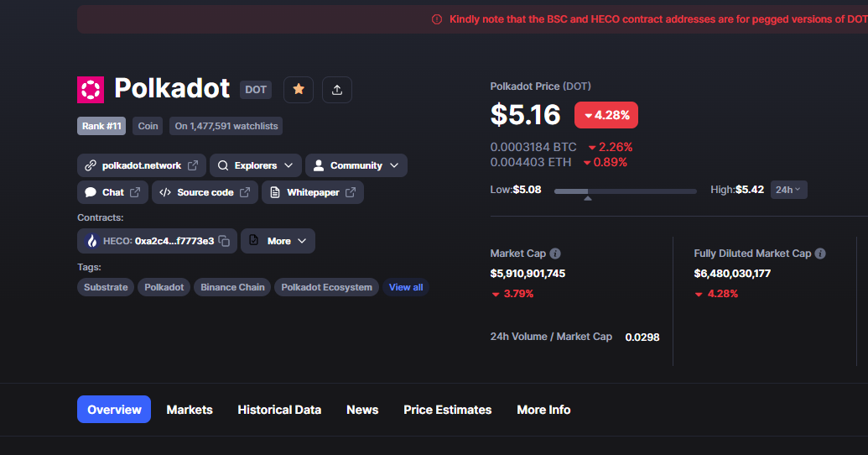The height and width of the screenshot is (455, 868).
Task: Click View all tags link
Action: pos(406,287)
